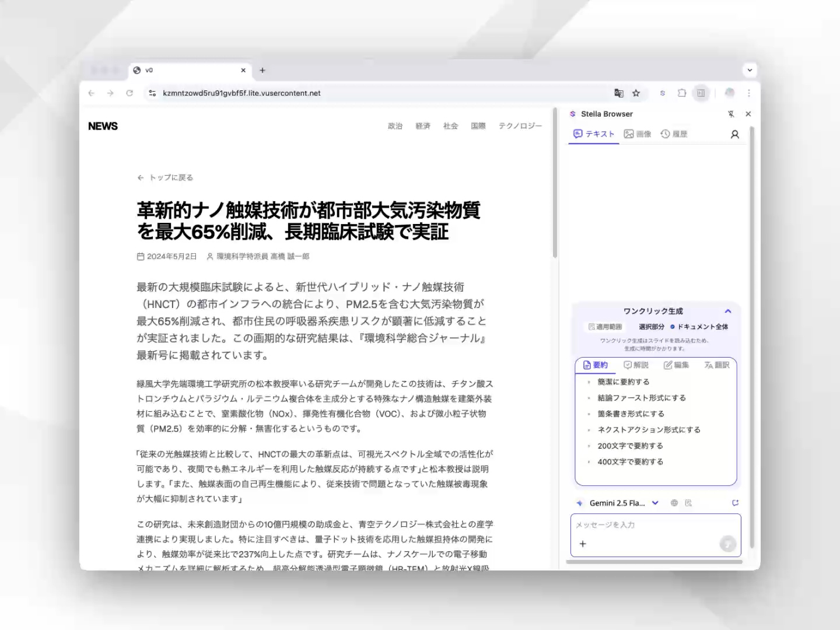Click the page reference icon beside globe

pyautogui.click(x=688, y=503)
